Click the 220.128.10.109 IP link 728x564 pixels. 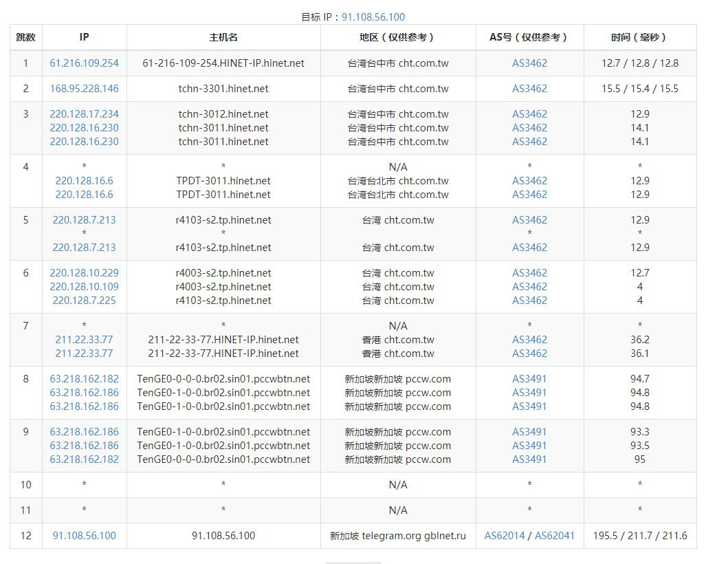click(84, 287)
